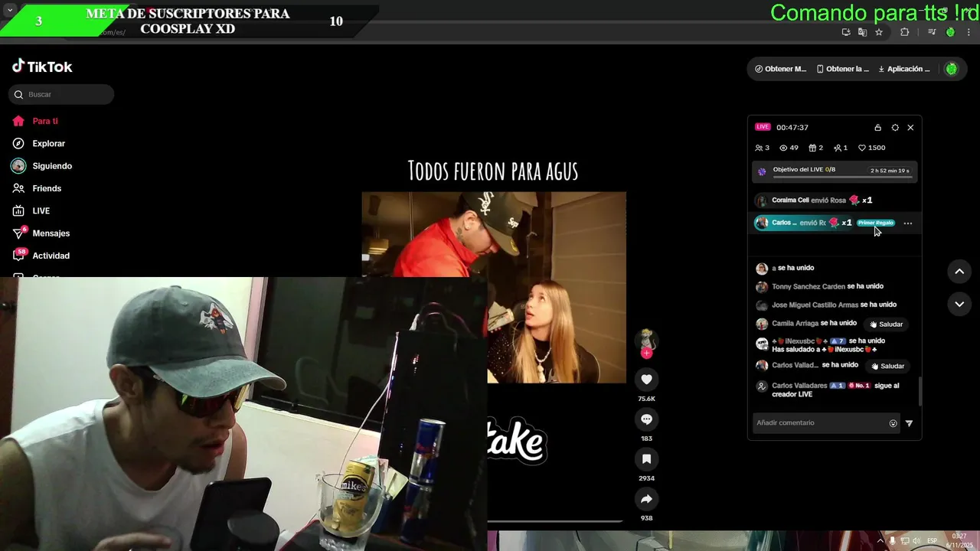Click the Aplicación download button
Viewport: 980px width, 551px height.
[903, 69]
